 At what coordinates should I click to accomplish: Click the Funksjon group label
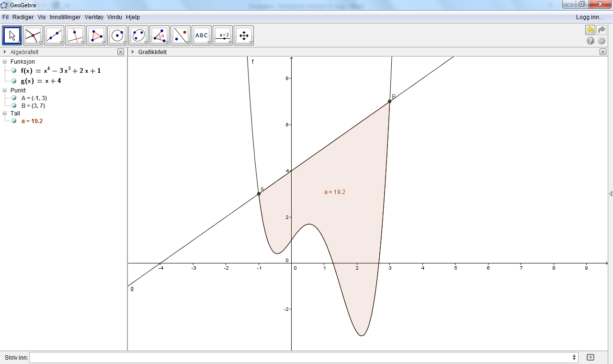[23, 62]
